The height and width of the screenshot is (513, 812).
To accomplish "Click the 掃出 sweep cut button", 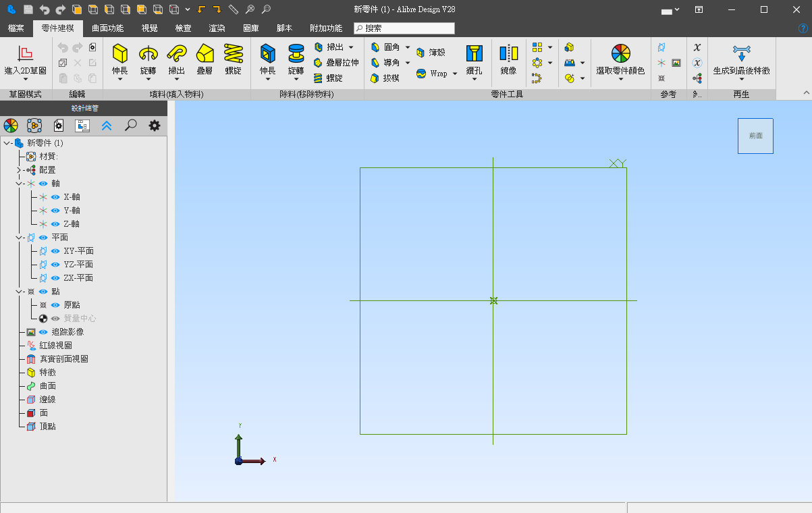I will (x=329, y=47).
